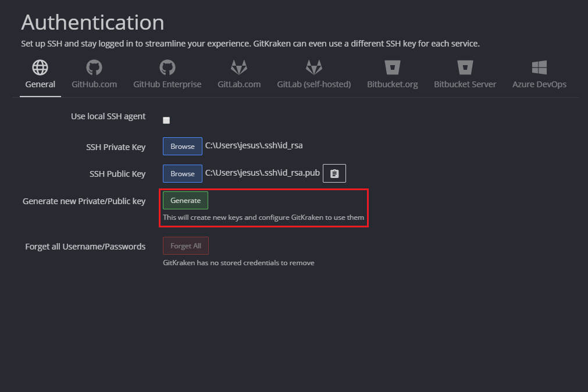Open the GitLab (self-hosted) tab label
This screenshot has width=588, height=392.
pyautogui.click(x=314, y=84)
